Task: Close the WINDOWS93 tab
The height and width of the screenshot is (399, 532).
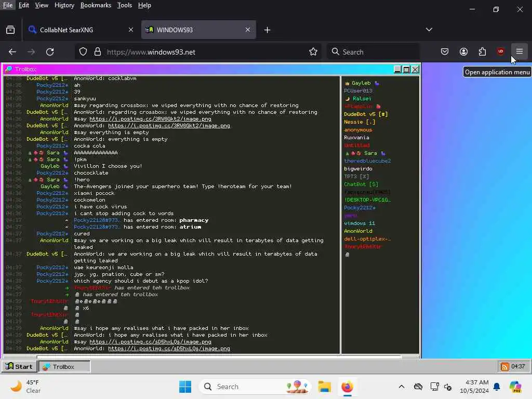Action: (248, 30)
